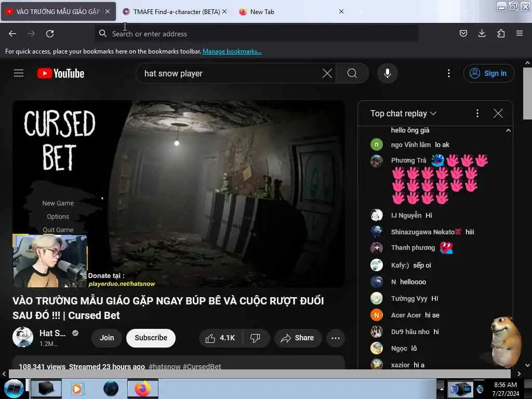Click ngo Vĩnh lâm chat avatar
The width and height of the screenshot is (532, 399).
377,144
